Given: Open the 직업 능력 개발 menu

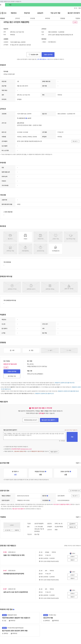Looking at the screenshot, I should [55, 13].
